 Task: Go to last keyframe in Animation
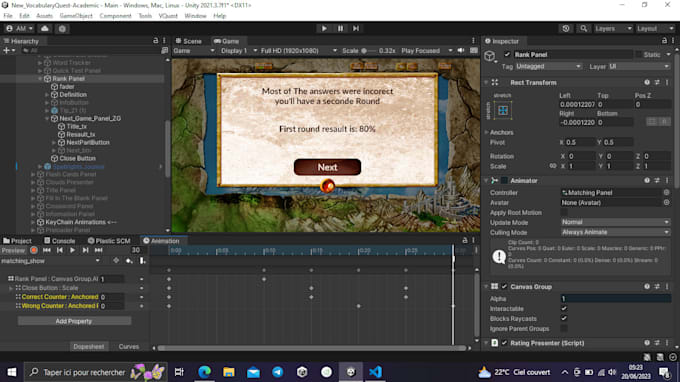point(98,250)
